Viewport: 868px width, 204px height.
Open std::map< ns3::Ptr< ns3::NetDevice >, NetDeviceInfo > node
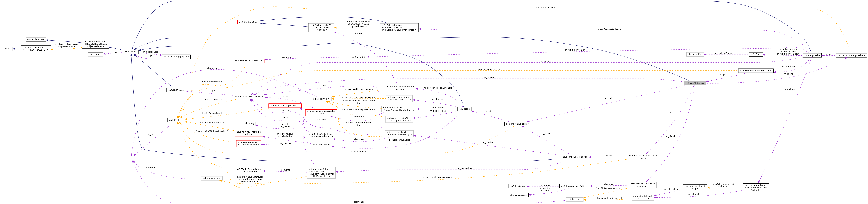click(321, 173)
